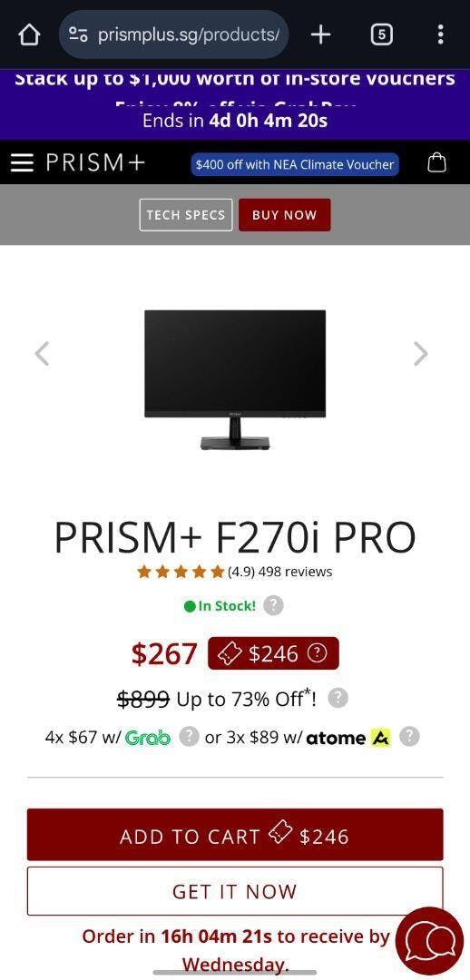Viewport: 470px width, 980px height.
Task: Click the red BUY NOW button
Action: 284,215
